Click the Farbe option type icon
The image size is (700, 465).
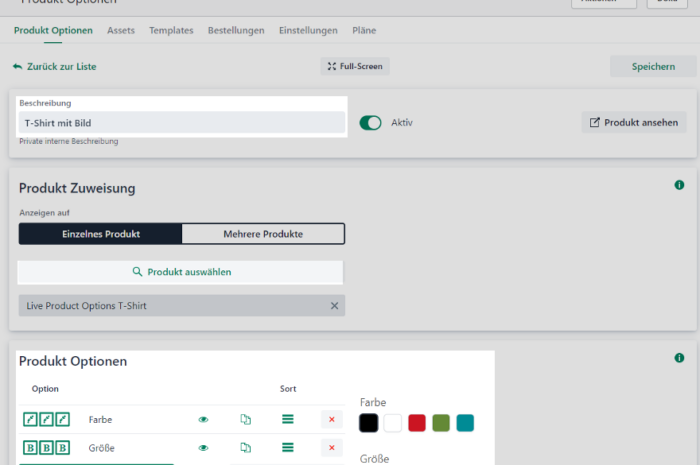point(46,419)
